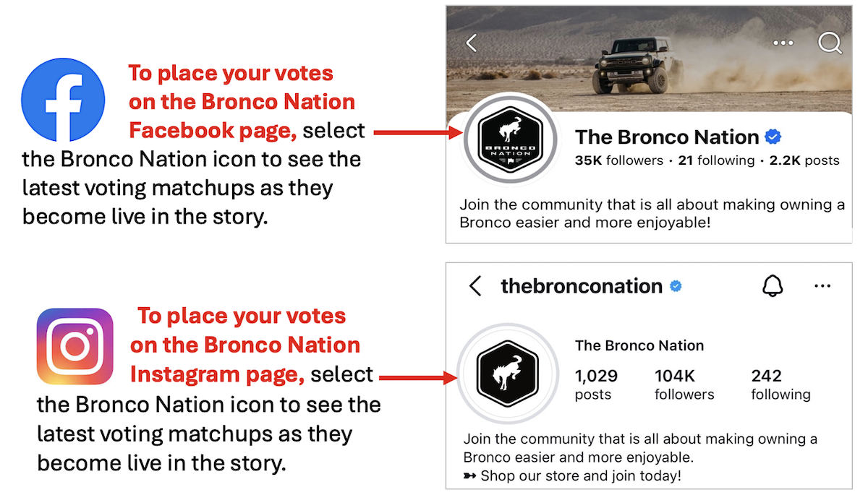The height and width of the screenshot is (495, 868).
Task: Open Bronco Nation Facebook profile icon story
Action: coord(511,139)
